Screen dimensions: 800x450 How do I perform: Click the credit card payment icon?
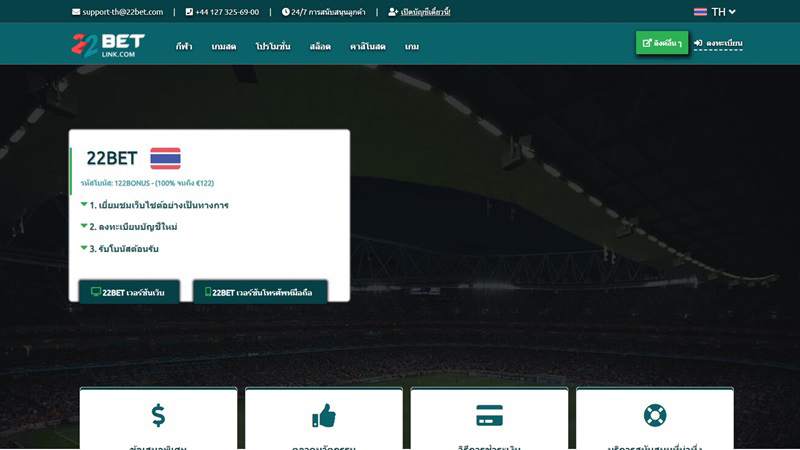[489, 415]
